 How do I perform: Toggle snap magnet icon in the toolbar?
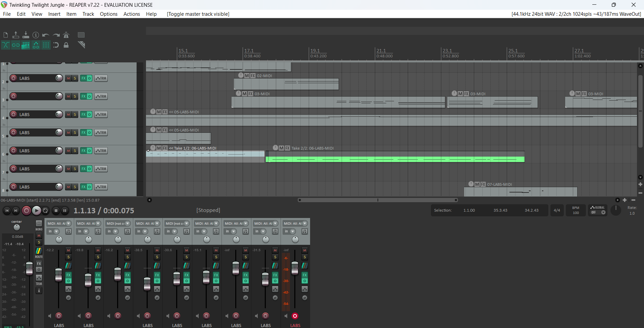56,45
